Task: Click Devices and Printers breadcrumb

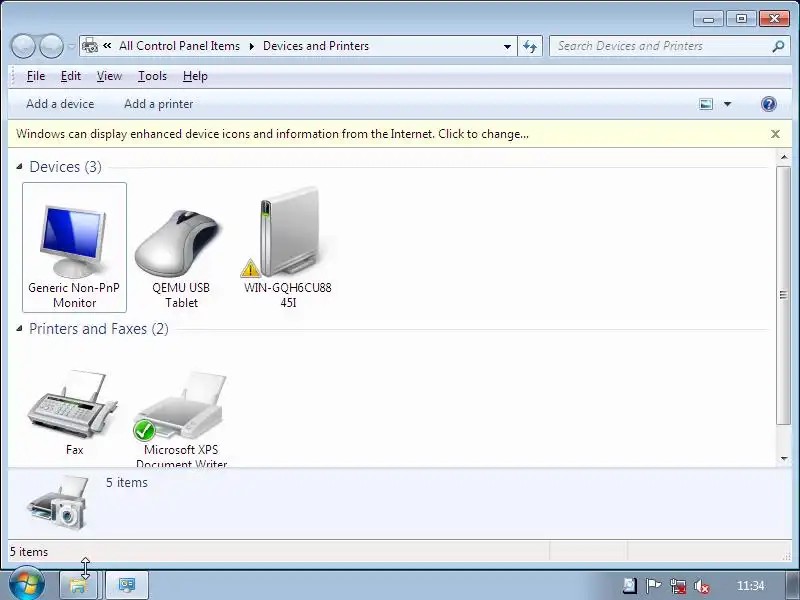Action: coord(316,46)
